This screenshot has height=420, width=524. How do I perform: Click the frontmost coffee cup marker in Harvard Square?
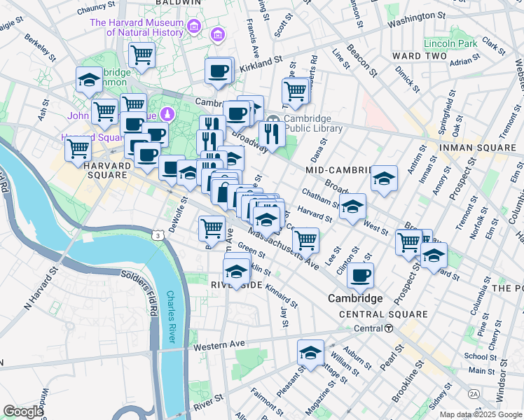pos(147,156)
